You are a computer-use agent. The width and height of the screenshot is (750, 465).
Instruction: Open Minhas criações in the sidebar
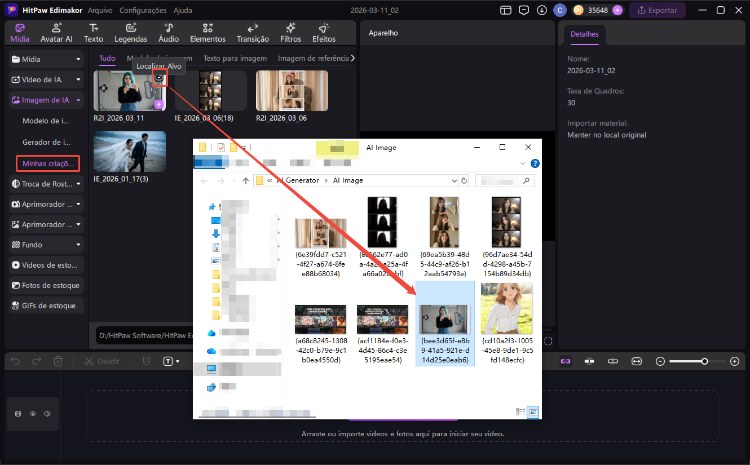pos(48,163)
